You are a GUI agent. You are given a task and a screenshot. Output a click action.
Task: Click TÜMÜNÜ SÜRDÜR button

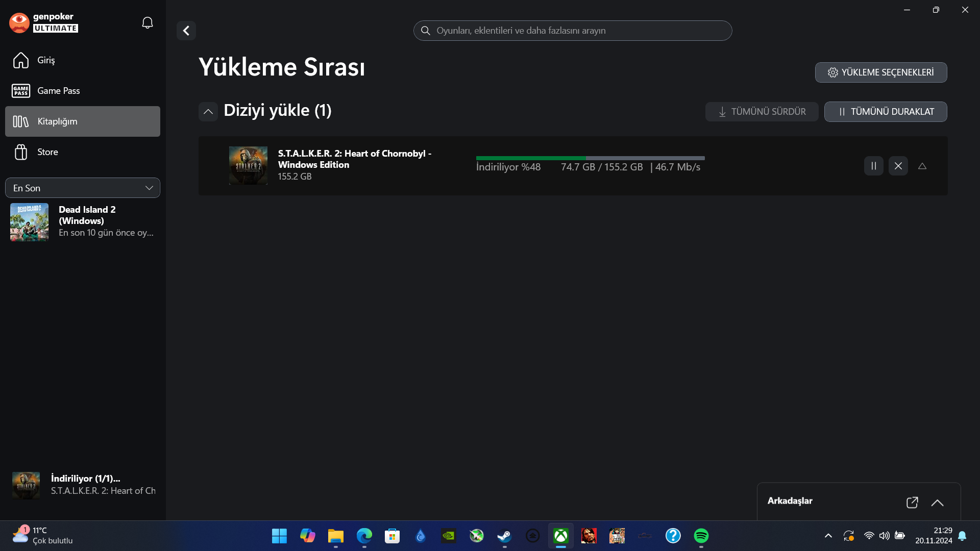click(x=762, y=112)
